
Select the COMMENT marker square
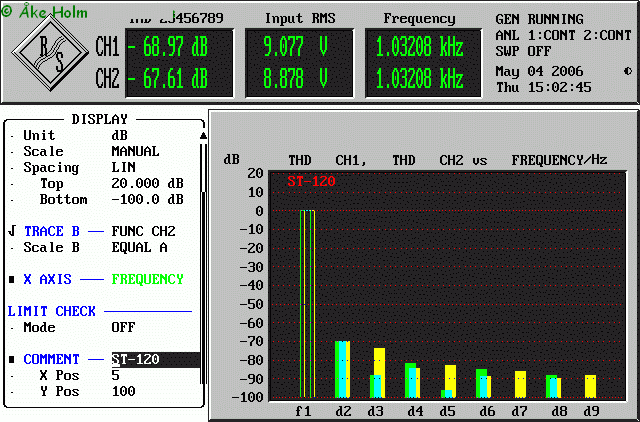tap(12, 360)
